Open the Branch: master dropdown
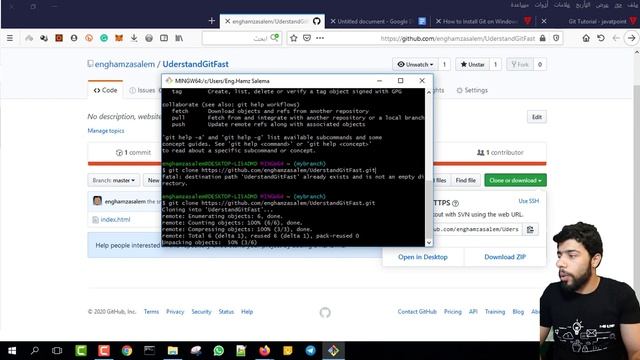The image size is (640, 360). 113,180
